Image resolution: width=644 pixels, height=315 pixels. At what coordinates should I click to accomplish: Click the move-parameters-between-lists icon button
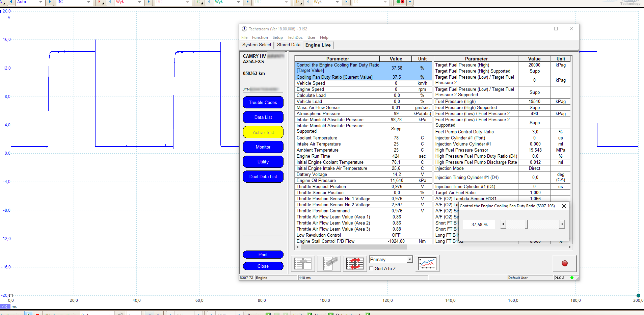(303, 263)
